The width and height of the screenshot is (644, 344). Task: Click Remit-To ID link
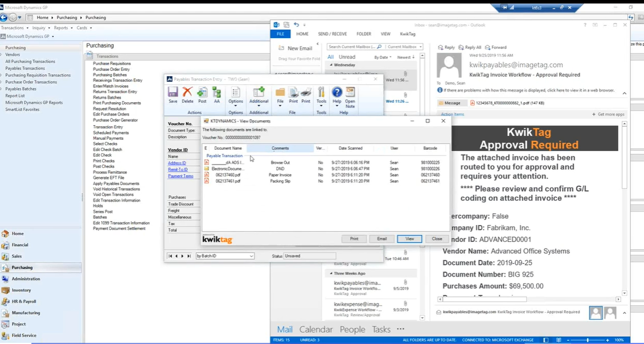pos(178,169)
